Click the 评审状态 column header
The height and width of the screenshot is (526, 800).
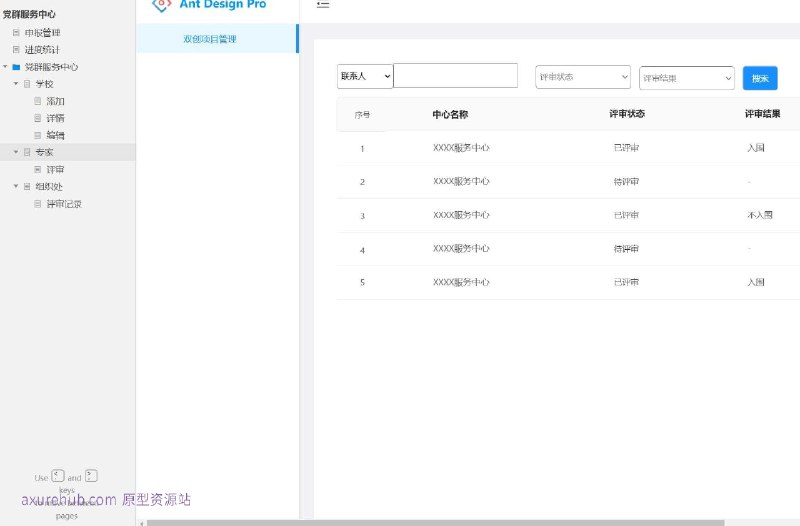coord(627,114)
